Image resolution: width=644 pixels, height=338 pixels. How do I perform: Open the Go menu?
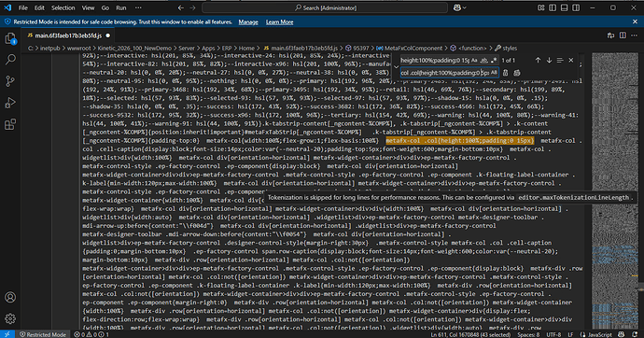105,7
